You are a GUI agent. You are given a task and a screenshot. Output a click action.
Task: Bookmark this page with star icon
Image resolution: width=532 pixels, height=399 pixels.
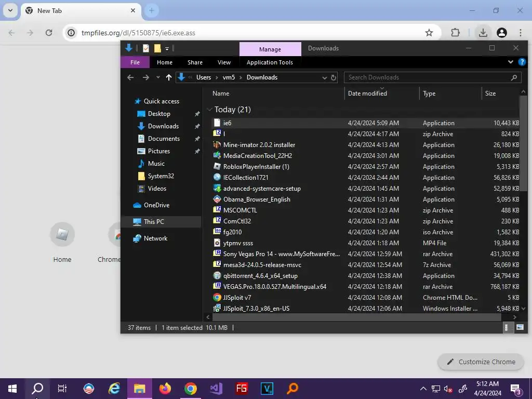[429, 33]
